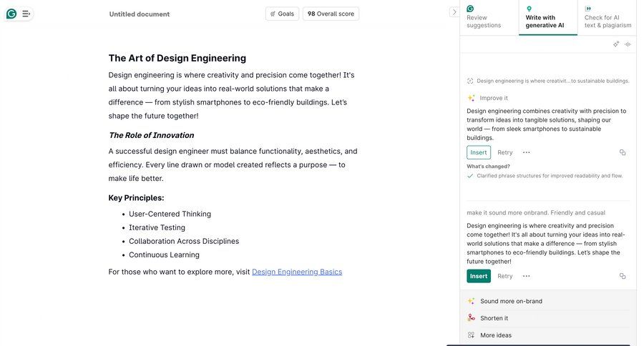Insert the friendly casual rewrite
Screen dimensions: 644x346
[479, 276]
